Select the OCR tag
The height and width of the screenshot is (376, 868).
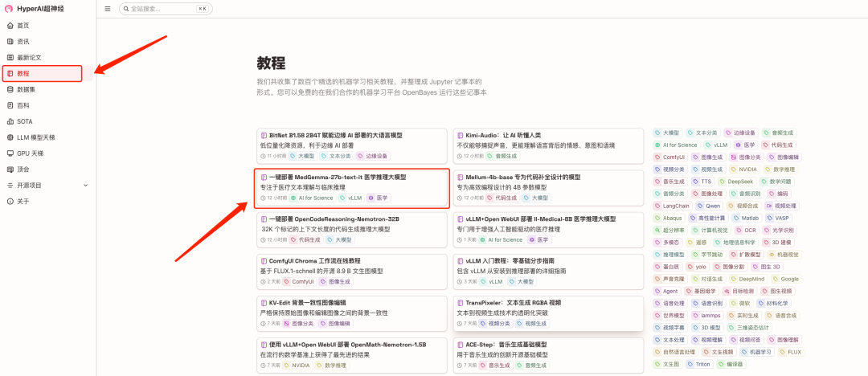pos(746,231)
